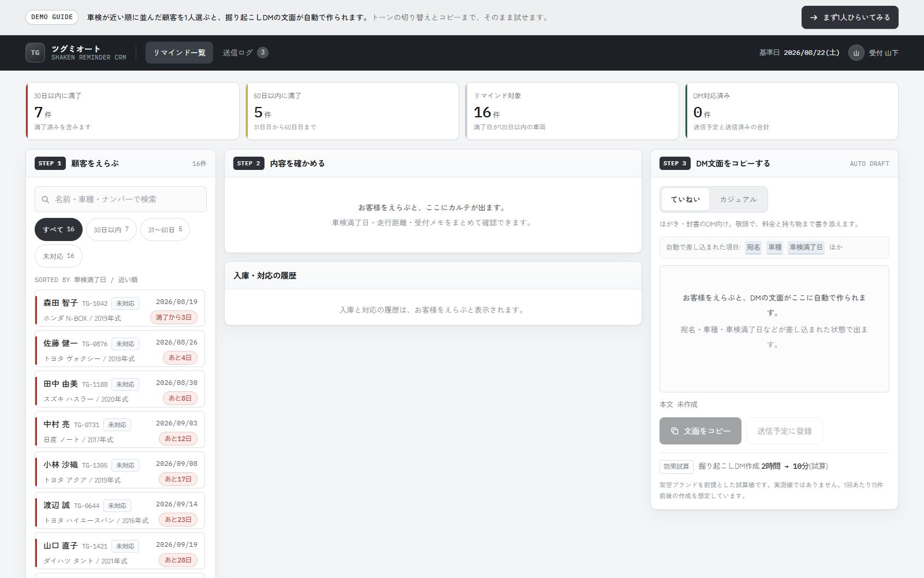Click the TG-1042 customer ID
The width and height of the screenshot is (924, 578).
(95, 303)
